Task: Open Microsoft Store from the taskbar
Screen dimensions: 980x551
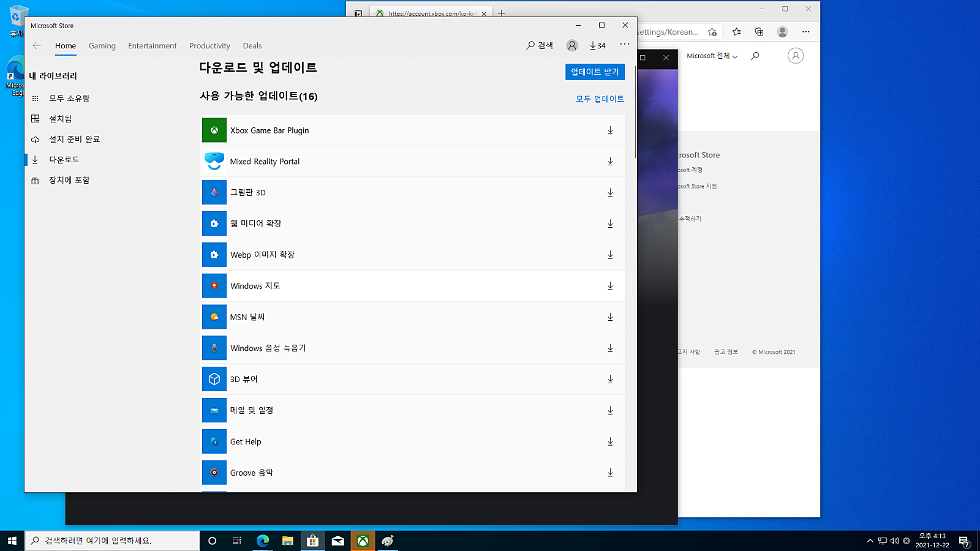Action: 312,541
